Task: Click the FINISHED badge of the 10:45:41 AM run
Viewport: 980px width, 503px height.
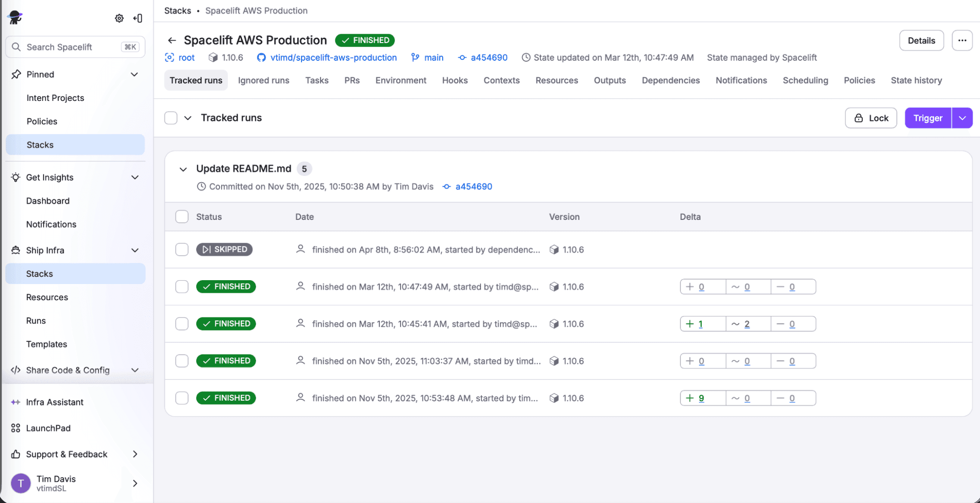Action: (x=226, y=324)
